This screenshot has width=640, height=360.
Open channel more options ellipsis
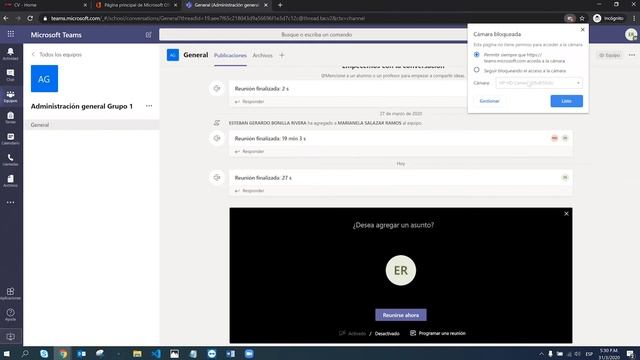[x=632, y=55]
